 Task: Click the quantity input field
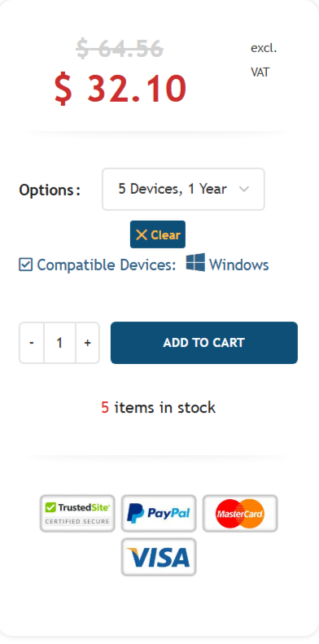[59, 343]
